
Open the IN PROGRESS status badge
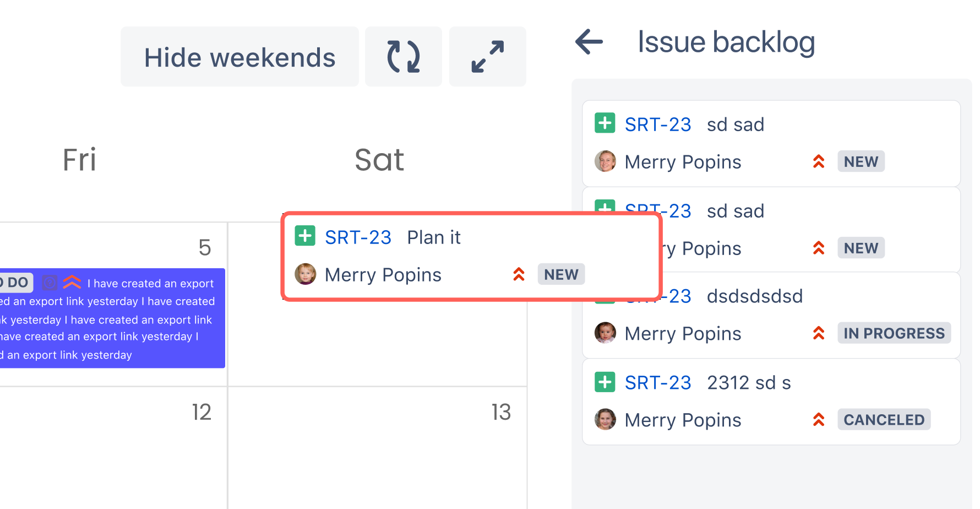click(894, 333)
